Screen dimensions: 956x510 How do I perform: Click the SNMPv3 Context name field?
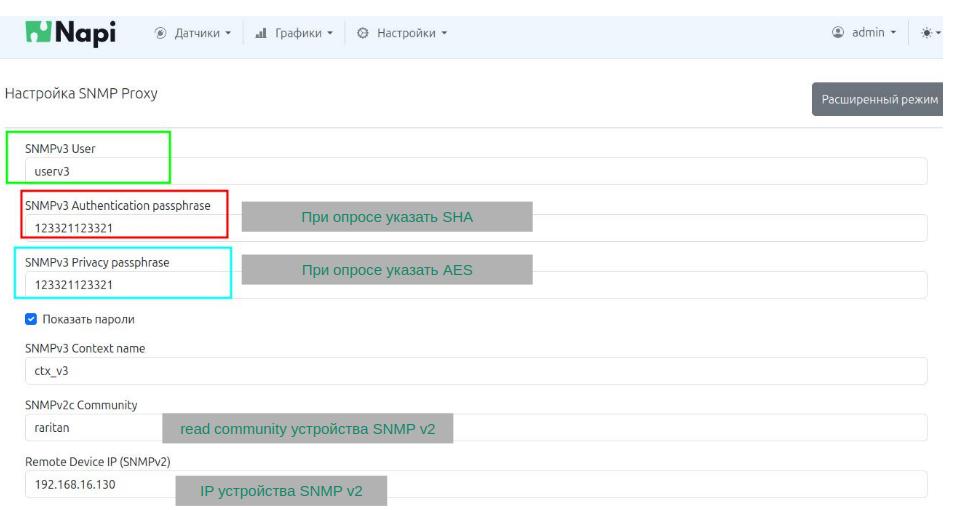coord(475,371)
